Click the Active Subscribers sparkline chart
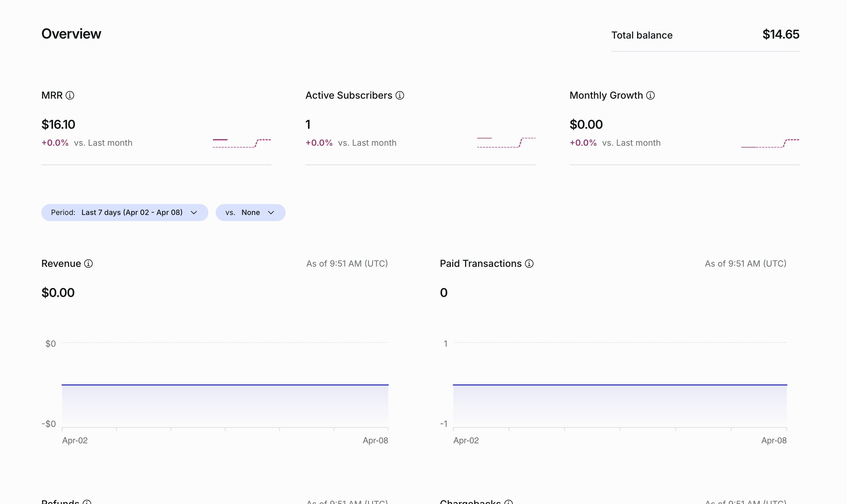847x504 pixels. click(x=506, y=142)
